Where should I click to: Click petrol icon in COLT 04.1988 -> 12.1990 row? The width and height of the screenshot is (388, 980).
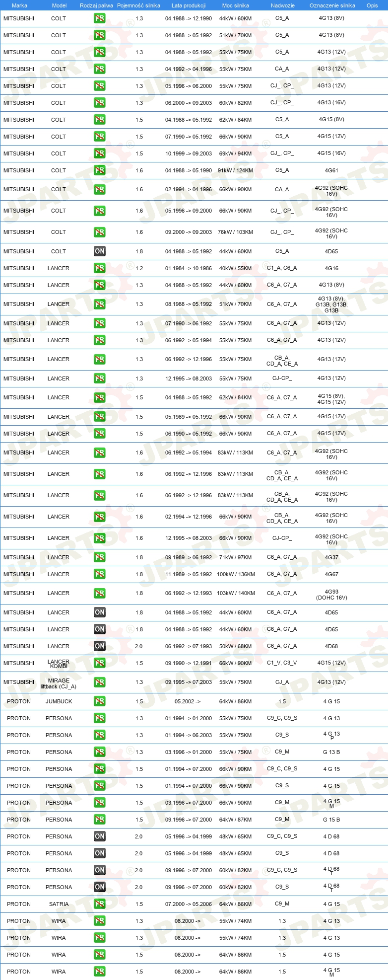coord(100,18)
